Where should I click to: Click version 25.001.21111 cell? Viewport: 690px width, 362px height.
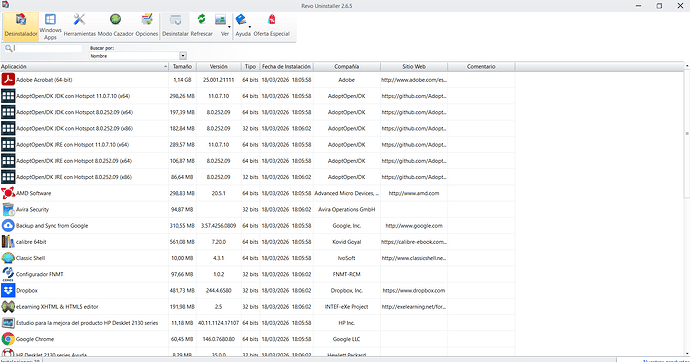click(219, 80)
